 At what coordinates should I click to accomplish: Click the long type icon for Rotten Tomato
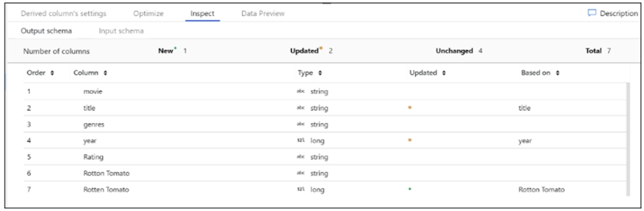coord(301,190)
